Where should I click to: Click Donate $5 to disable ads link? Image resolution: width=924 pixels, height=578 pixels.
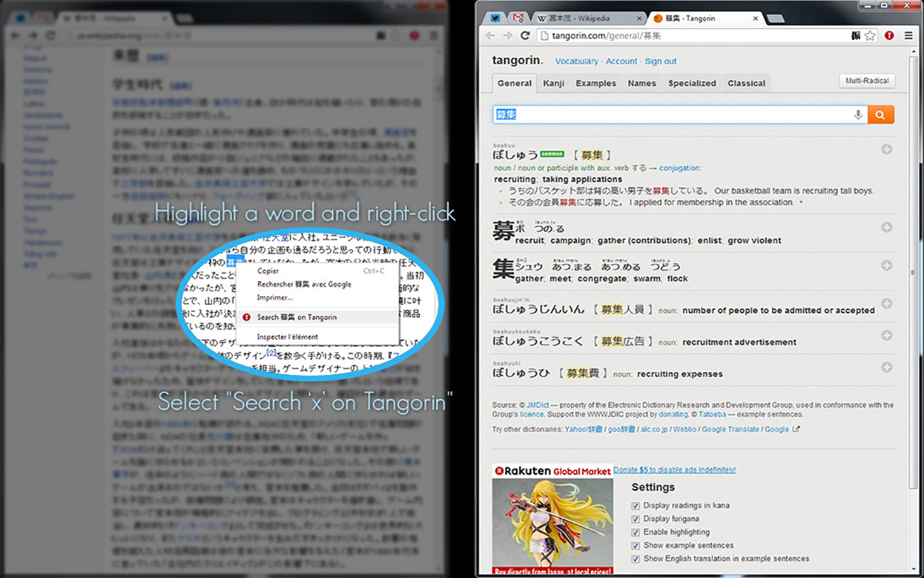674,470
